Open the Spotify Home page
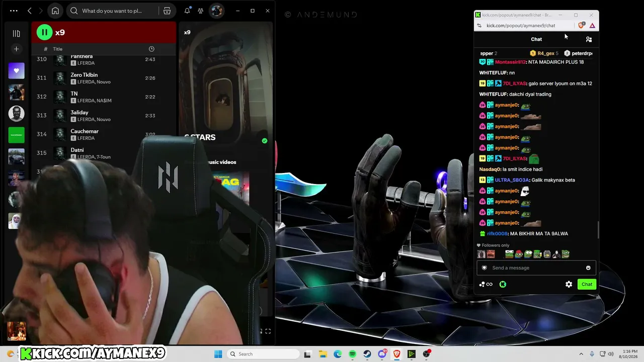This screenshot has height=362, width=644. [x=55, y=11]
